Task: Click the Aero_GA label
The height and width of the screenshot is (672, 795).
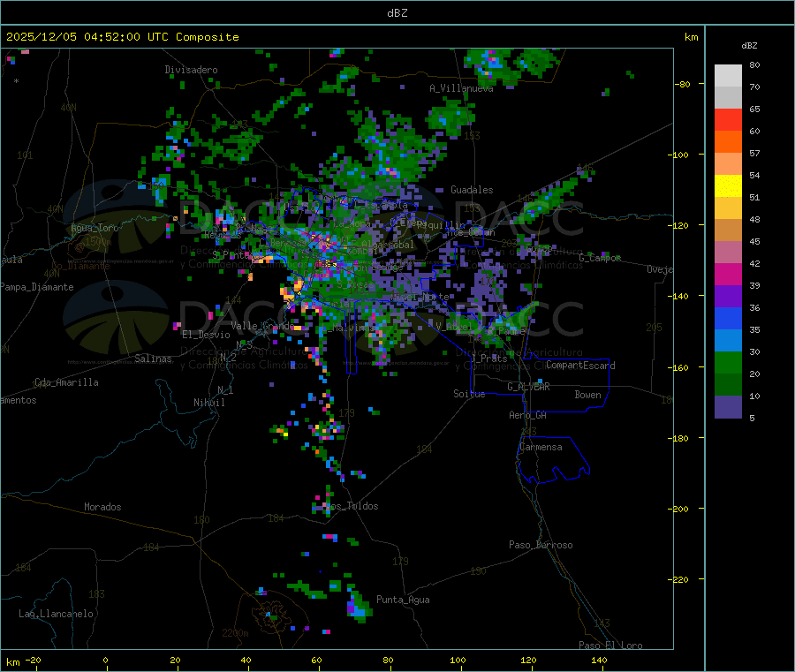Action: 528,416
